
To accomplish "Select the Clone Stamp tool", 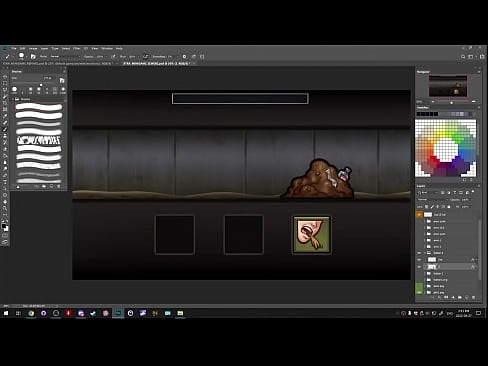I will [x=5, y=136].
